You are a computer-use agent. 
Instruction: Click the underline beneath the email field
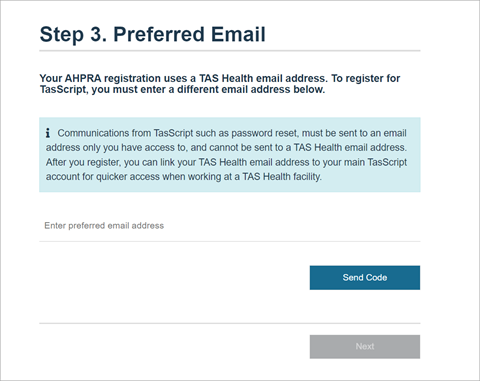[230, 241]
